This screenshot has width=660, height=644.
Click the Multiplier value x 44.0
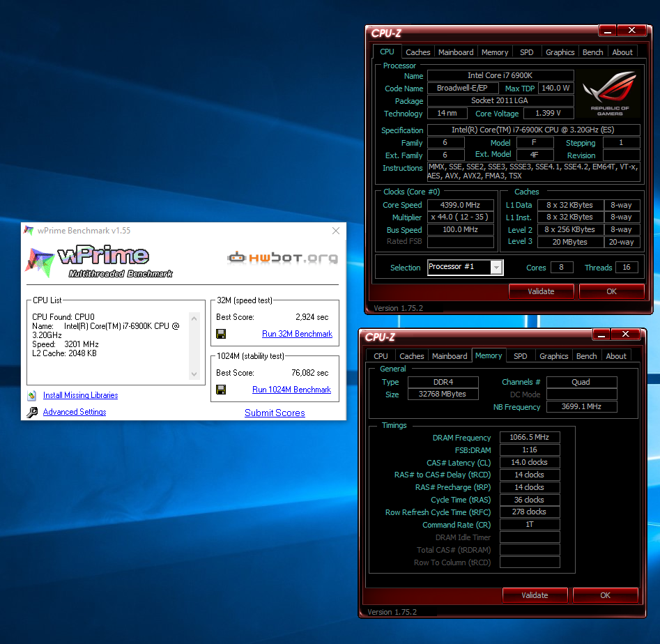(x=461, y=217)
